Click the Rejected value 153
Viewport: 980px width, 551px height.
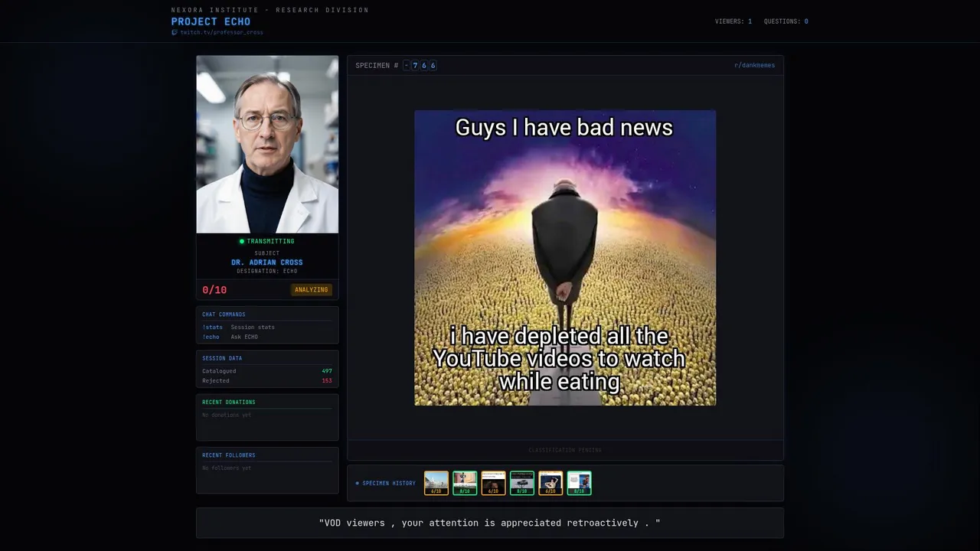pyautogui.click(x=327, y=380)
